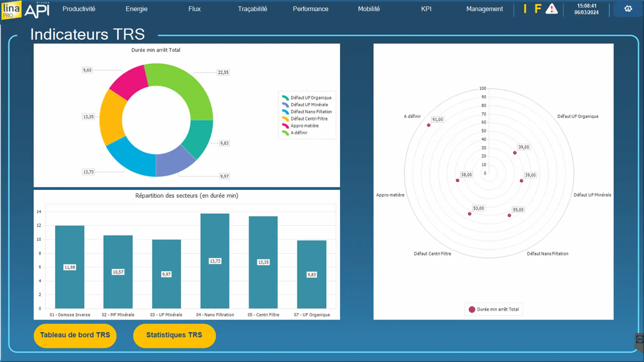Open Tableau de bord TRS
Image resolution: width=644 pixels, height=362 pixels.
coord(75,335)
